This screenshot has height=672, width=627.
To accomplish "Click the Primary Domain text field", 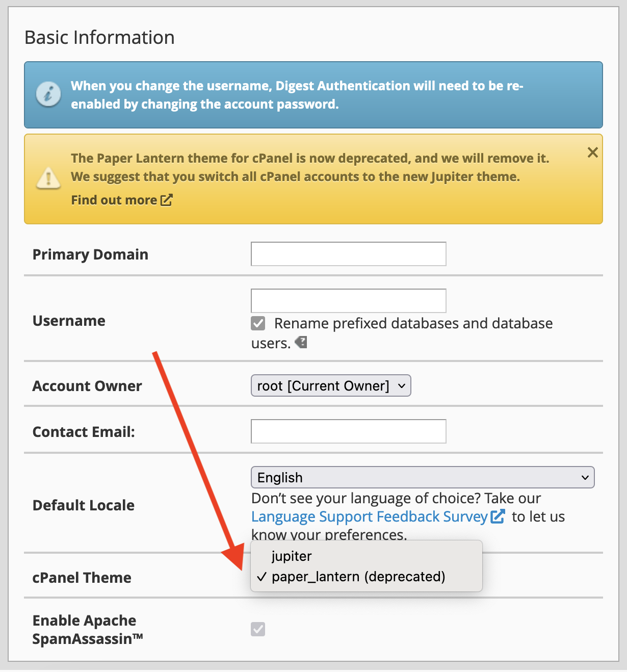I will pyautogui.click(x=349, y=254).
